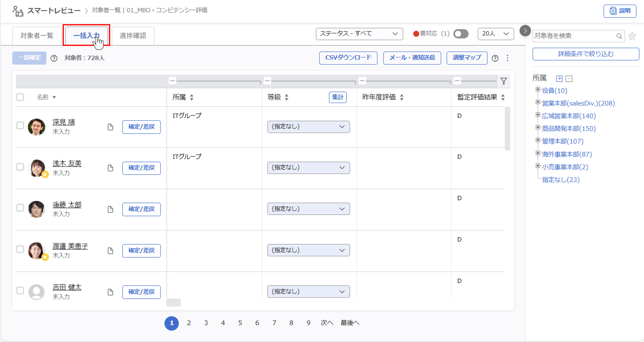Go to page 5 in pagination
644x342 pixels.
(x=240, y=323)
